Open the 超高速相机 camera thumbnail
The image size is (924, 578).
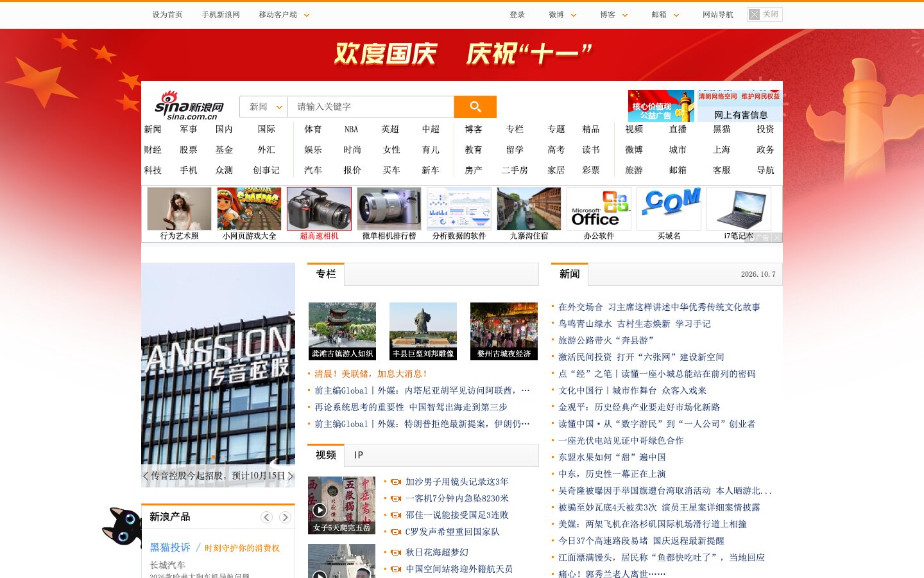pos(319,209)
